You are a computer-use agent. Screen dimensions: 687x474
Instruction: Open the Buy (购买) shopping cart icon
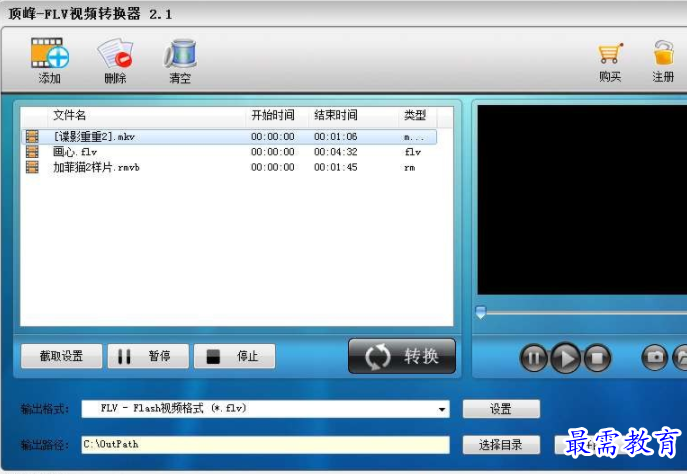point(610,55)
